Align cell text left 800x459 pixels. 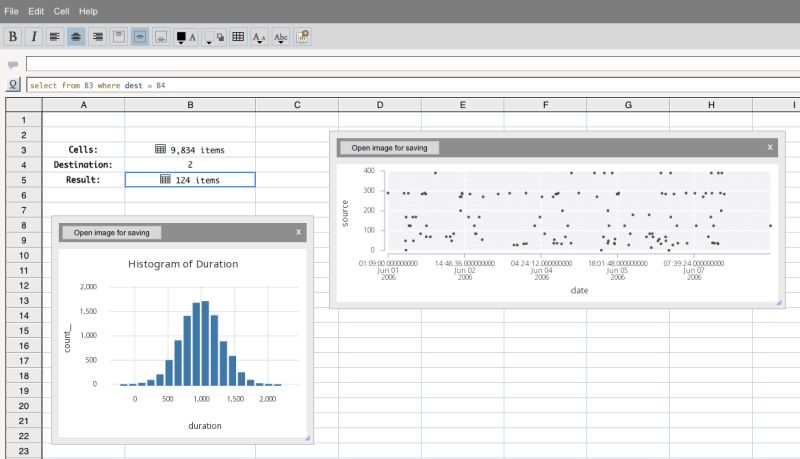click(x=55, y=37)
